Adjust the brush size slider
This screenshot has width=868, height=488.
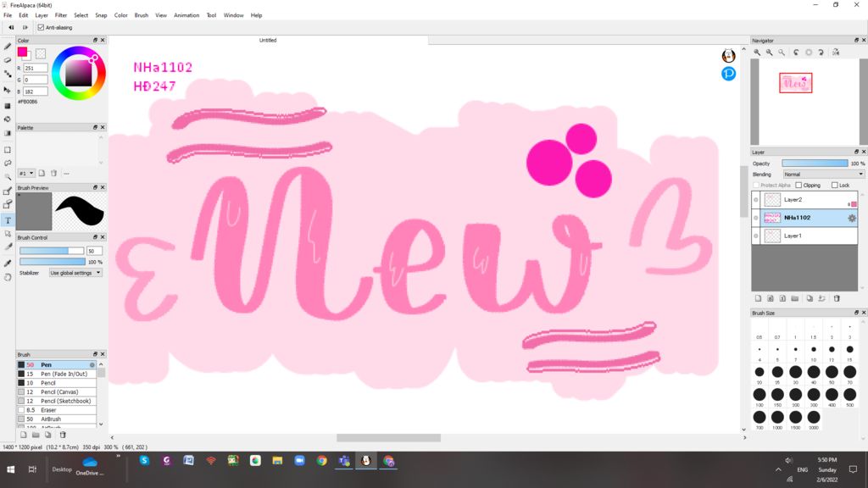click(x=52, y=251)
